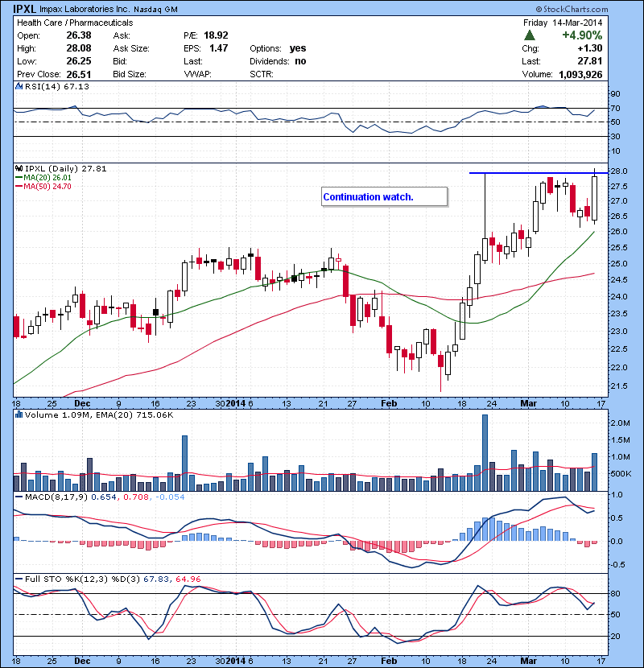
Task: Click the "Continuation watch." annotation box
Action: 383,196
